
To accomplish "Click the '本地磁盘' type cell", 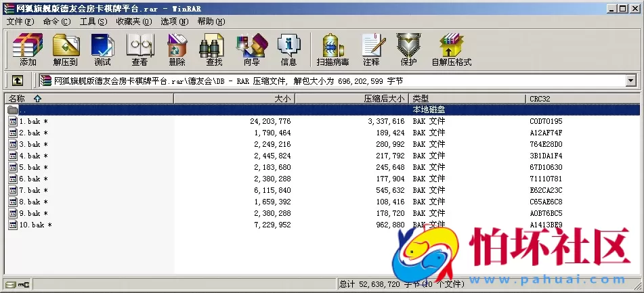I will tap(429, 110).
